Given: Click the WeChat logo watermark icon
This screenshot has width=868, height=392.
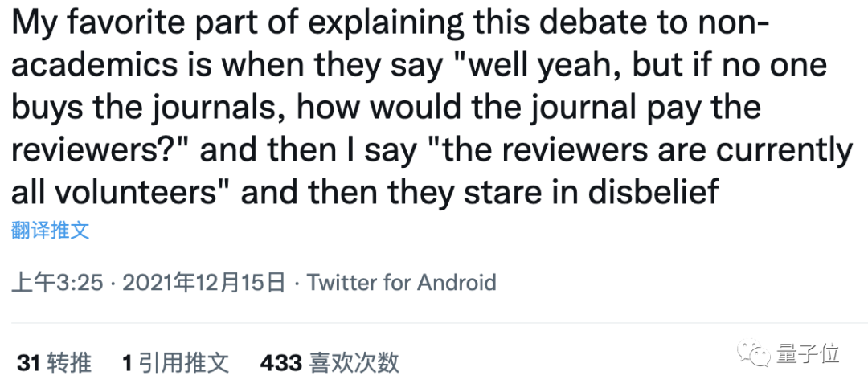Looking at the screenshot, I should (757, 353).
